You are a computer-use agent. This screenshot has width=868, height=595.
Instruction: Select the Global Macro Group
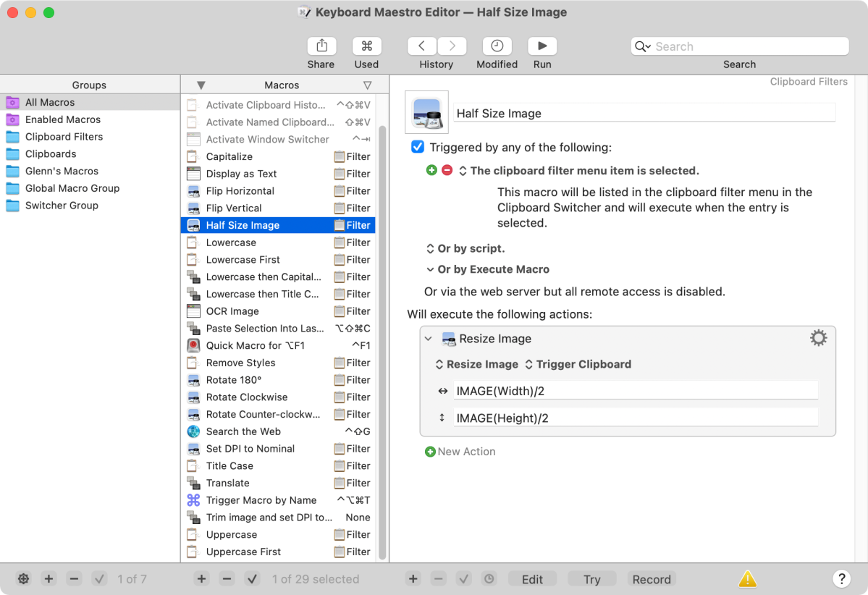[90, 188]
